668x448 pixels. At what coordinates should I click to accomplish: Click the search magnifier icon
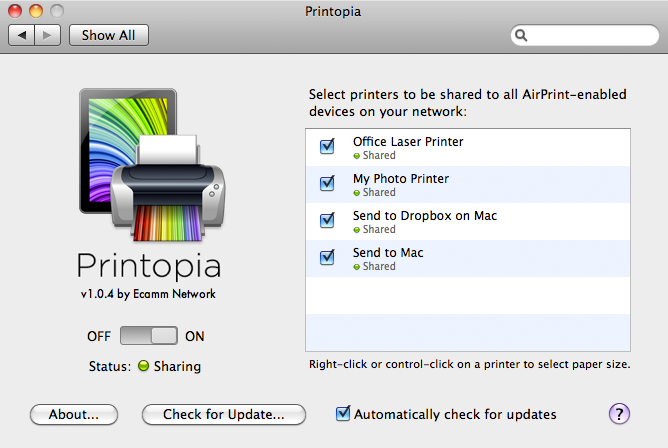tap(521, 35)
